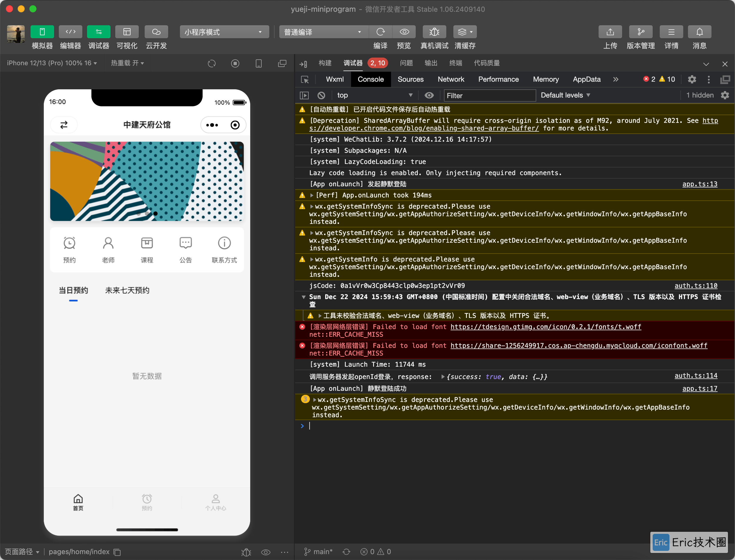Open the 普通编译 compile mode dropdown

323,32
